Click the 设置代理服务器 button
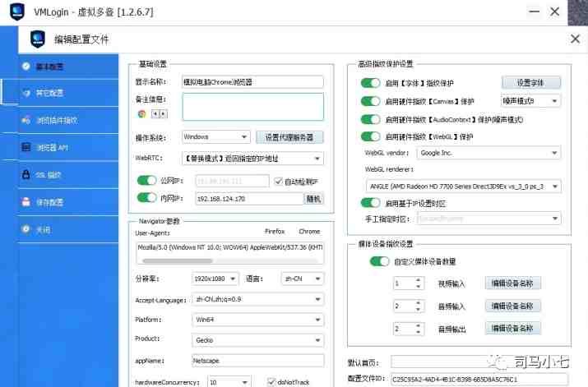 point(289,137)
